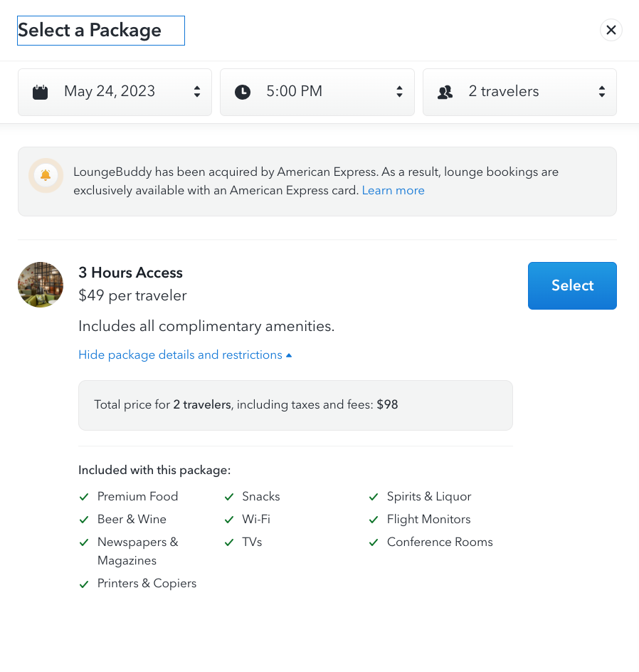The image size is (639, 672).
Task: Click the Select a Package title
Action: tap(90, 31)
